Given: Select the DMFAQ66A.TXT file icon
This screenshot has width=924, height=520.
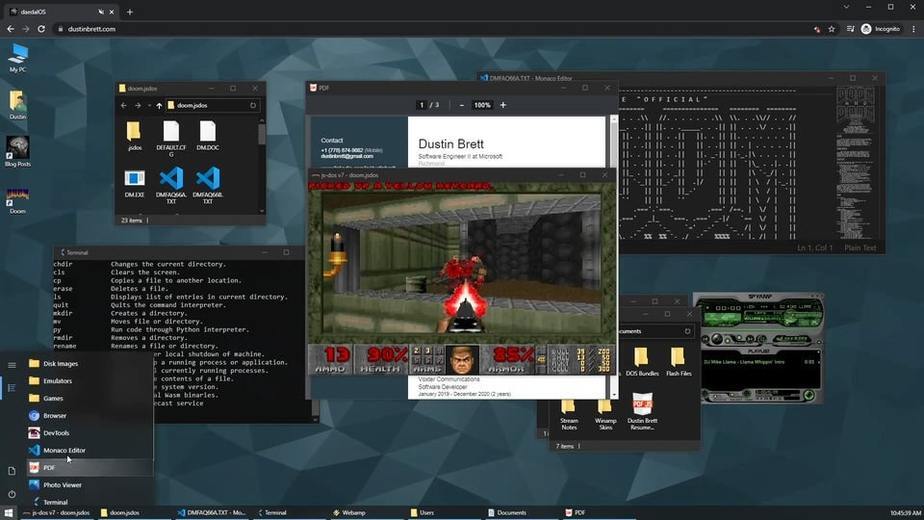Looking at the screenshot, I should tap(171, 185).
